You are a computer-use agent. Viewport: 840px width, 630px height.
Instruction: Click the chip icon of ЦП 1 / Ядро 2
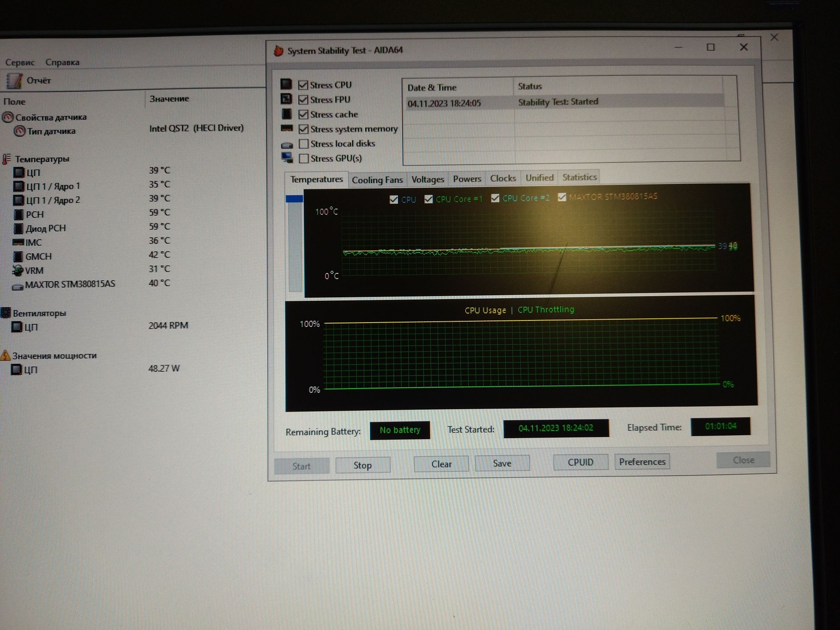tap(18, 200)
